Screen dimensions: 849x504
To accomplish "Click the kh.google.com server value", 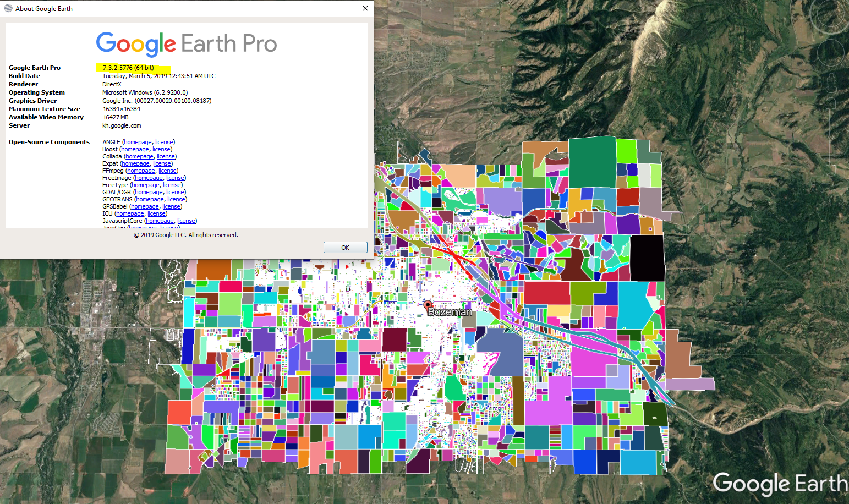I will coord(122,125).
